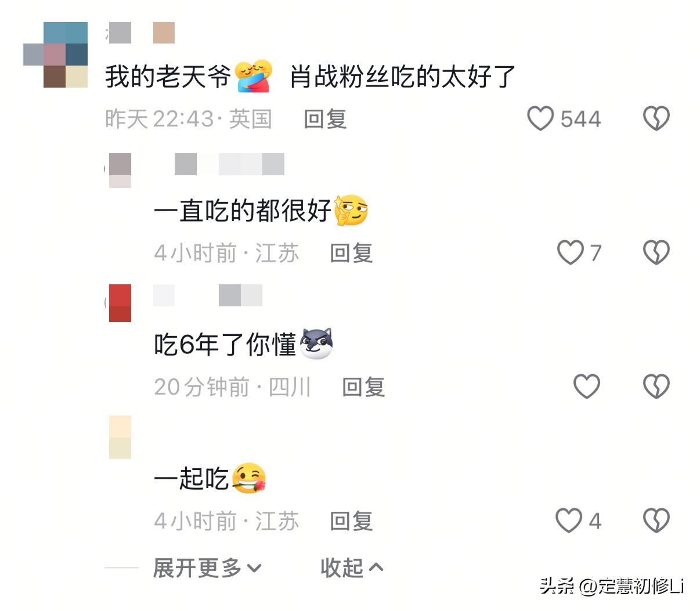700x611 pixels.
Task: Collapse replies with 收起
Action: coord(352,567)
